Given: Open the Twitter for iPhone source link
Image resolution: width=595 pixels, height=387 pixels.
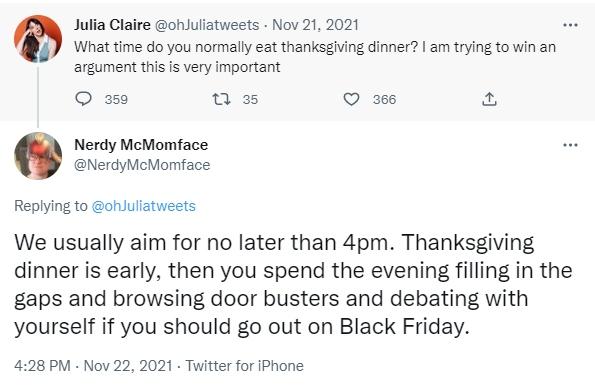Looking at the screenshot, I should pos(245,366).
